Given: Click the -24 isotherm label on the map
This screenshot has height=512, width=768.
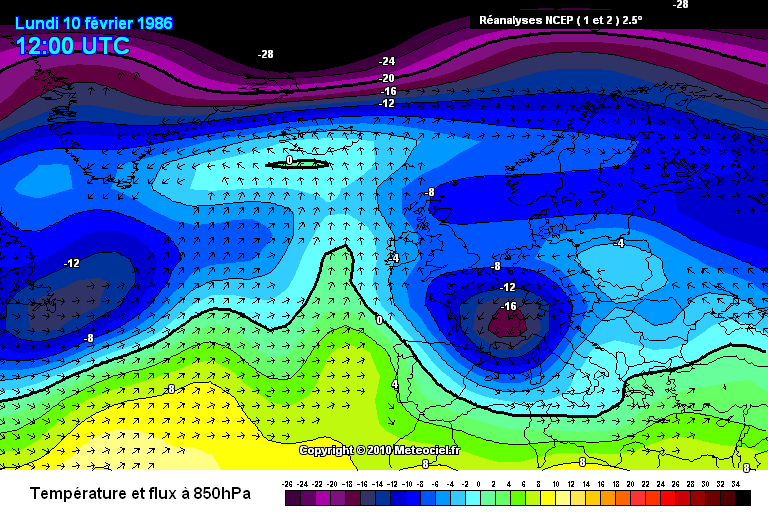Looking at the screenshot, I should click(x=387, y=61).
